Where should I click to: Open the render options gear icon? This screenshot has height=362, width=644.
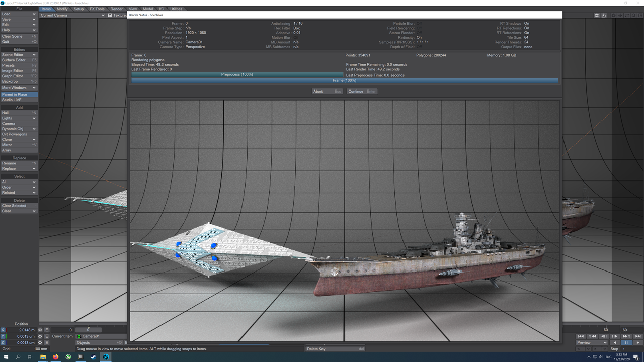598,16
